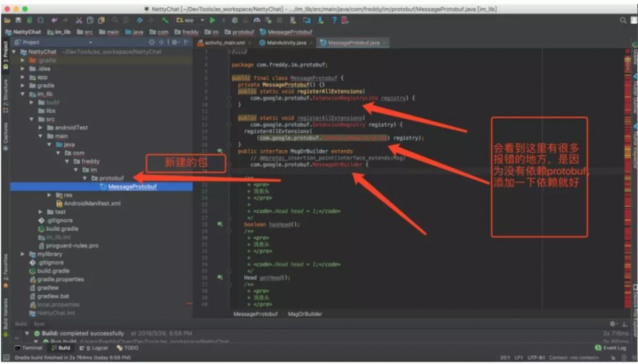Open the Terminal bottom tab

pyautogui.click(x=29, y=348)
